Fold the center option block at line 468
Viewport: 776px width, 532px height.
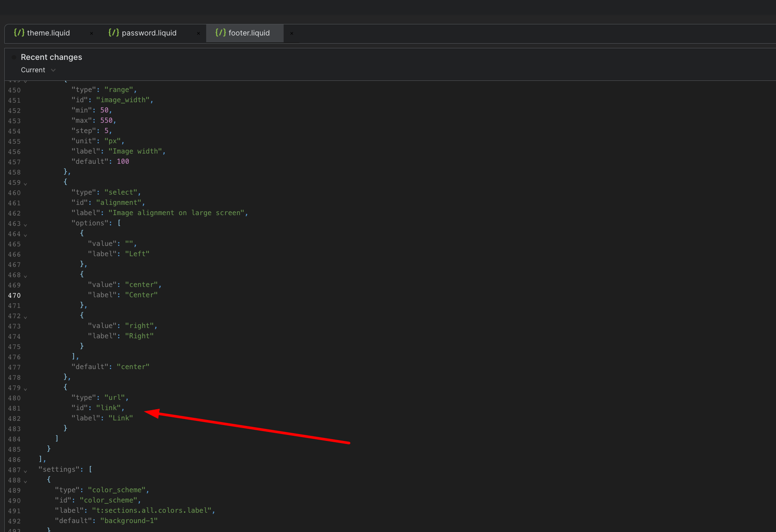click(x=26, y=276)
